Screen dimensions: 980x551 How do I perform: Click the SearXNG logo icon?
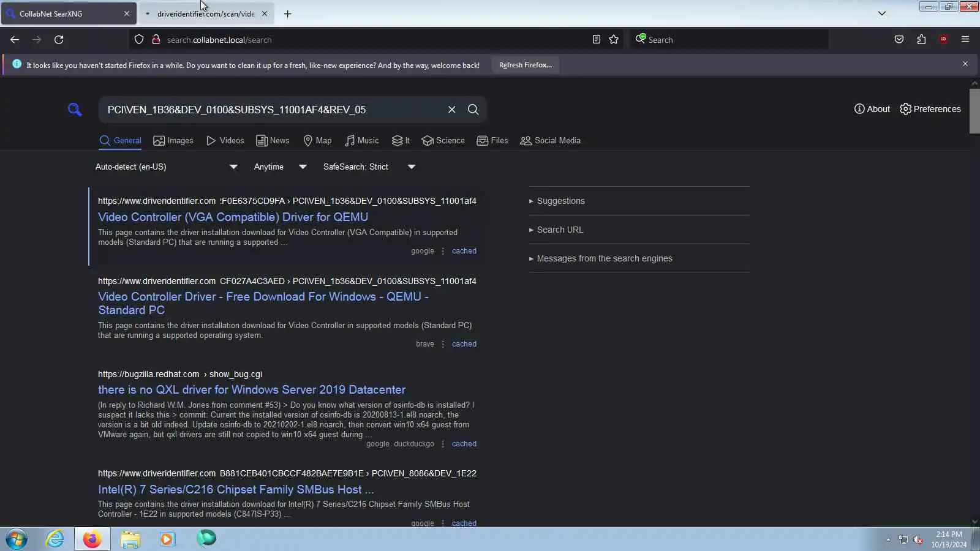tap(75, 110)
